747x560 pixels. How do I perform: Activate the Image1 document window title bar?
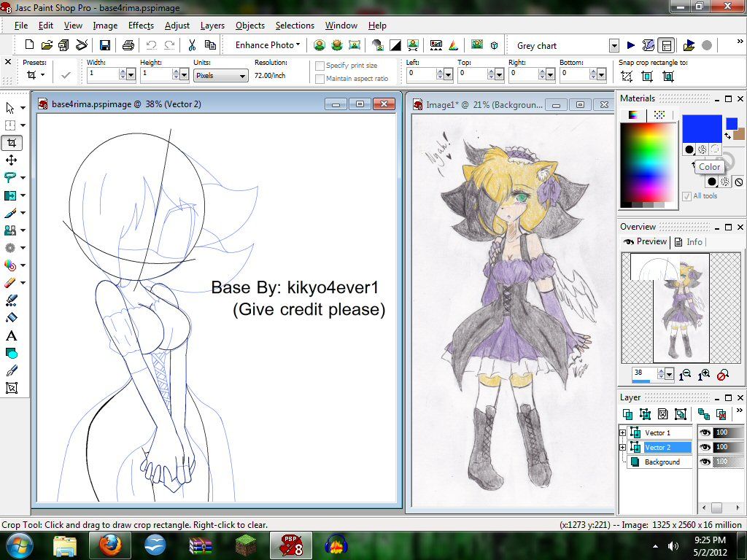point(511,105)
